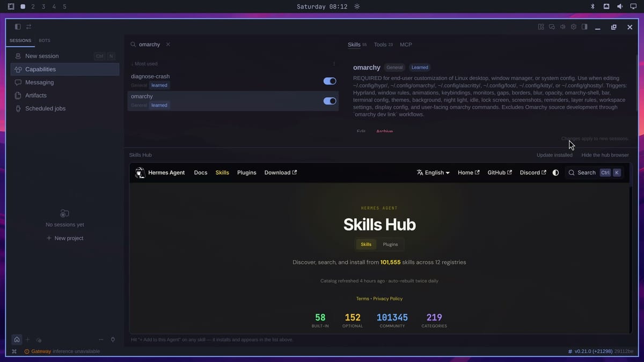This screenshot has height=362, width=644.
Task: Clear the omarchy search with X
Action: click(168, 45)
